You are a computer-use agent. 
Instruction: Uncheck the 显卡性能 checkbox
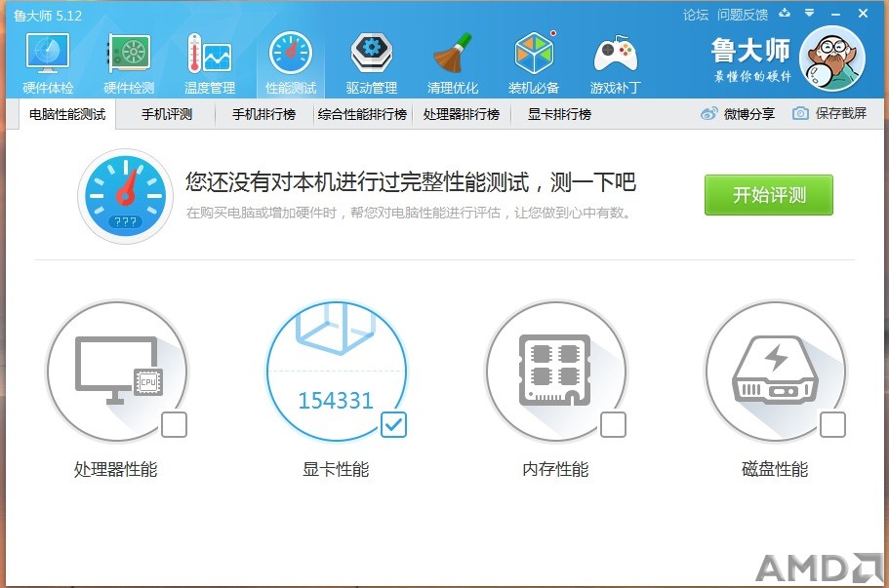coord(393,425)
